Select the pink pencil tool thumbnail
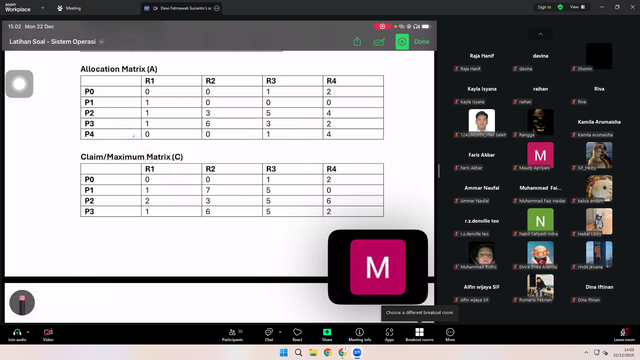 (x=22, y=302)
